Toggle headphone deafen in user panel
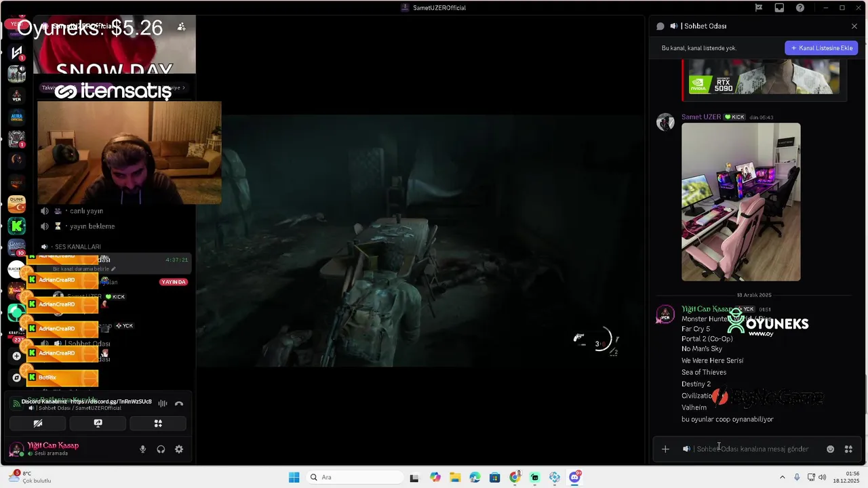The image size is (868, 488). click(161, 449)
